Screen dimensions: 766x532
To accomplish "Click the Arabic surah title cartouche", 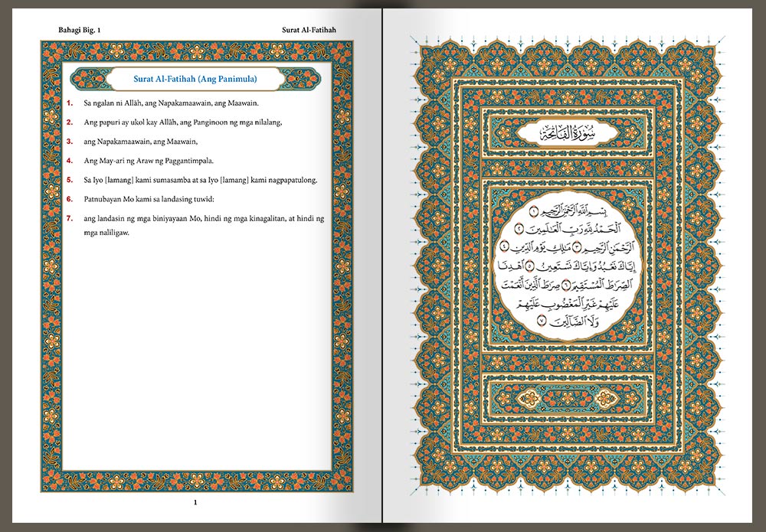I will tap(567, 133).
